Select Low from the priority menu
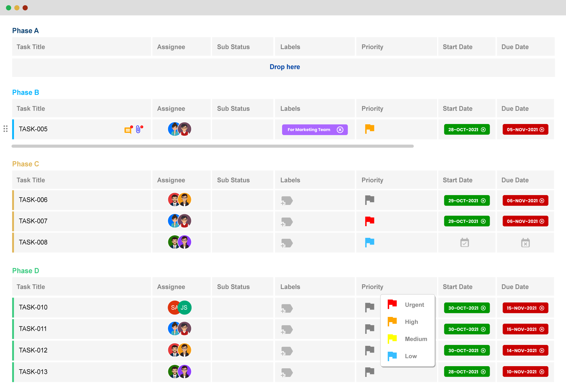Viewport: 566px width, 392px height. [x=407, y=356]
